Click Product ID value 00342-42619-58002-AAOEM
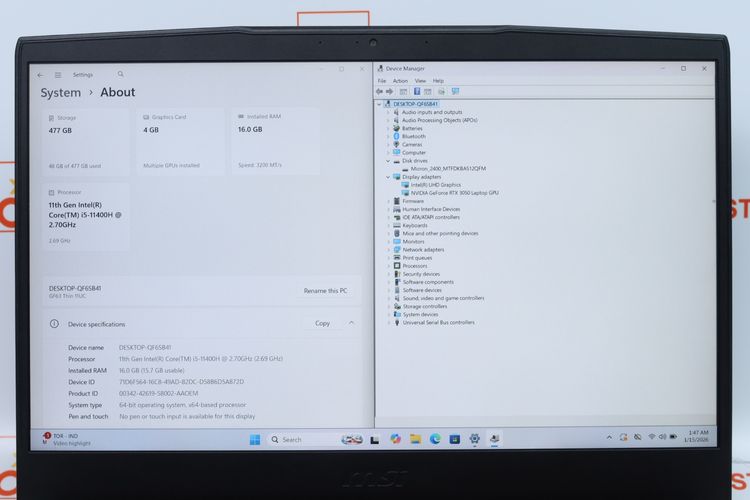 point(158,393)
